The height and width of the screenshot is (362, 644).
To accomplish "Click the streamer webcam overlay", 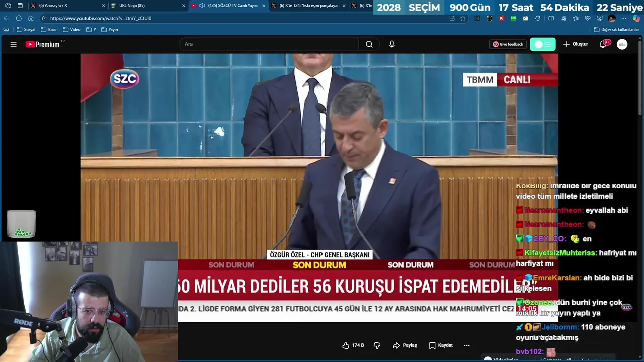I will coord(89,302).
